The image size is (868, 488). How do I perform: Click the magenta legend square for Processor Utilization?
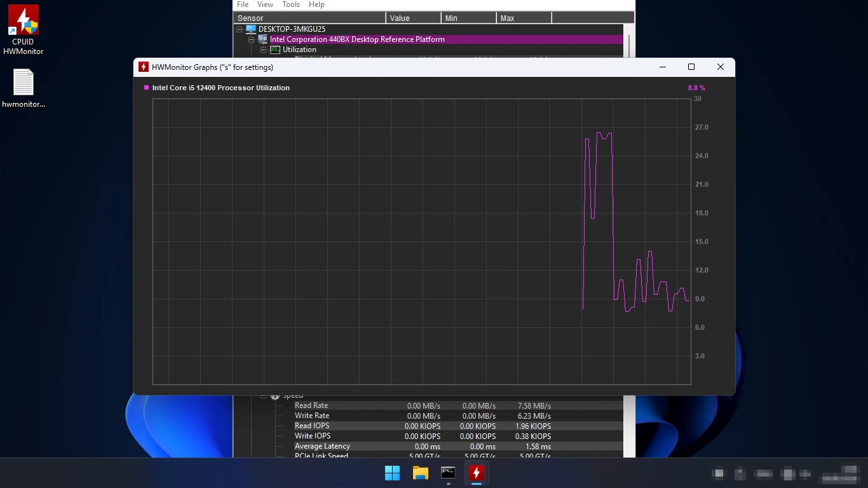pos(147,88)
